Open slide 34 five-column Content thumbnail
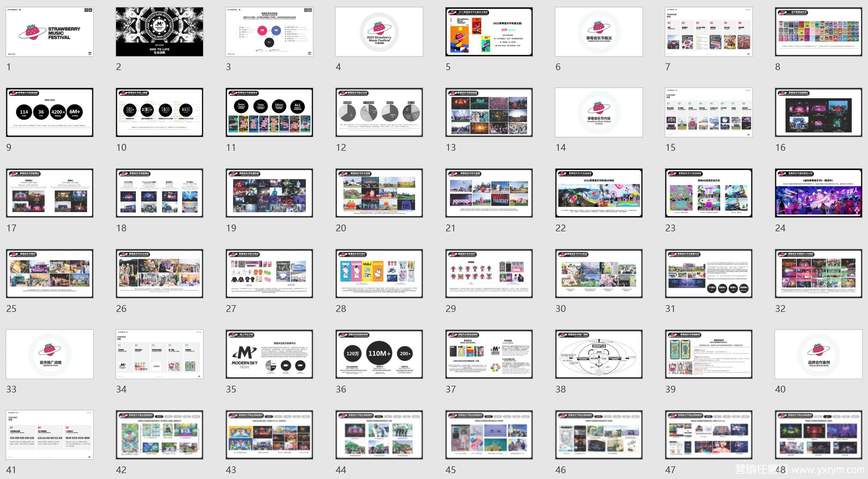 click(x=160, y=354)
